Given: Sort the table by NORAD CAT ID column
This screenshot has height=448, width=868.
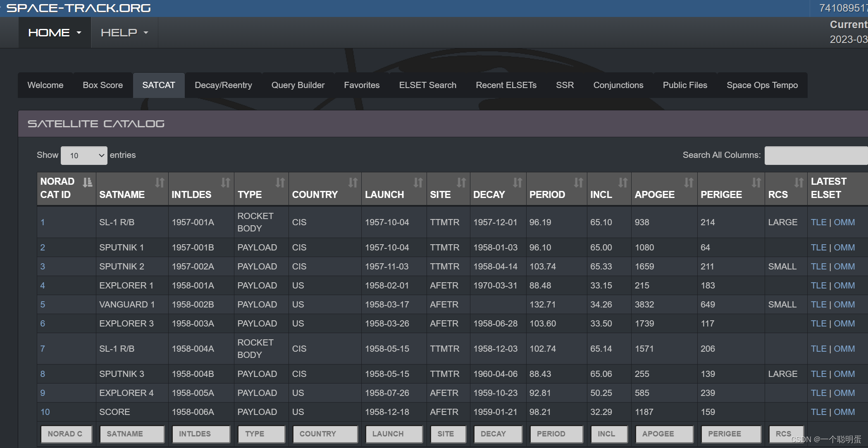Looking at the screenshot, I should (x=87, y=182).
